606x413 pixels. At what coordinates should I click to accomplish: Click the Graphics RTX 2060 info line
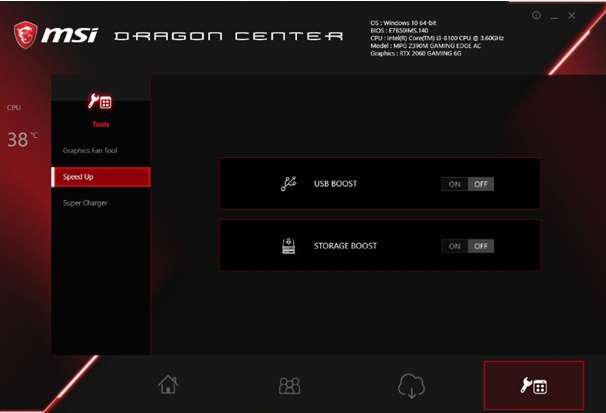pos(415,53)
